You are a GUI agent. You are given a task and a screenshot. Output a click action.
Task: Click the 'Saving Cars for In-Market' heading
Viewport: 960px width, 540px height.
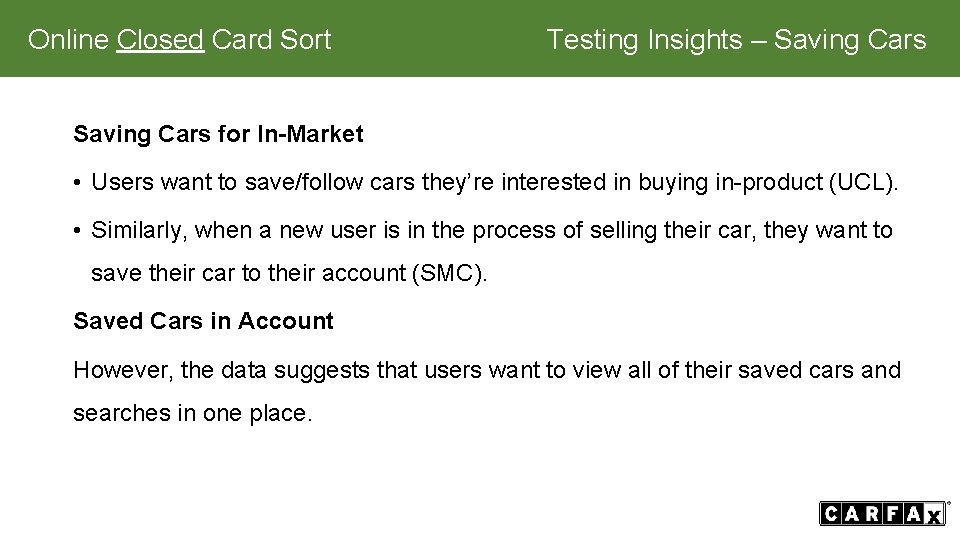tap(218, 134)
